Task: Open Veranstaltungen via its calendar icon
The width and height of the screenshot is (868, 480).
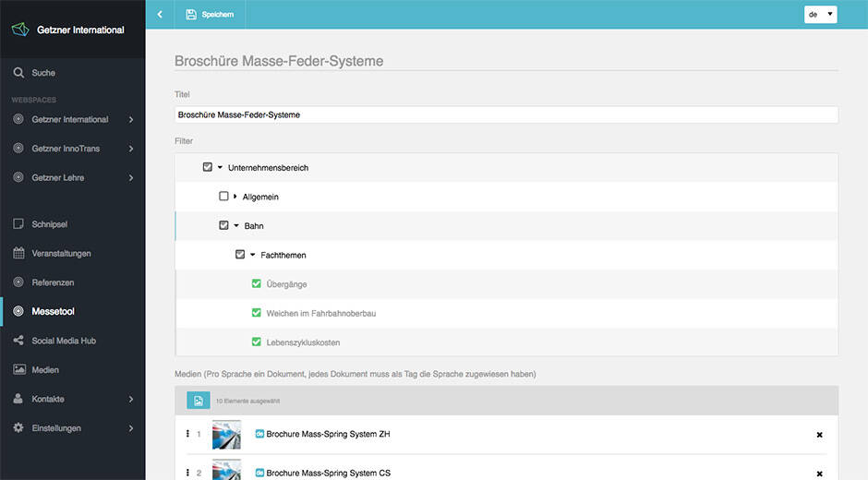Action: [x=18, y=253]
